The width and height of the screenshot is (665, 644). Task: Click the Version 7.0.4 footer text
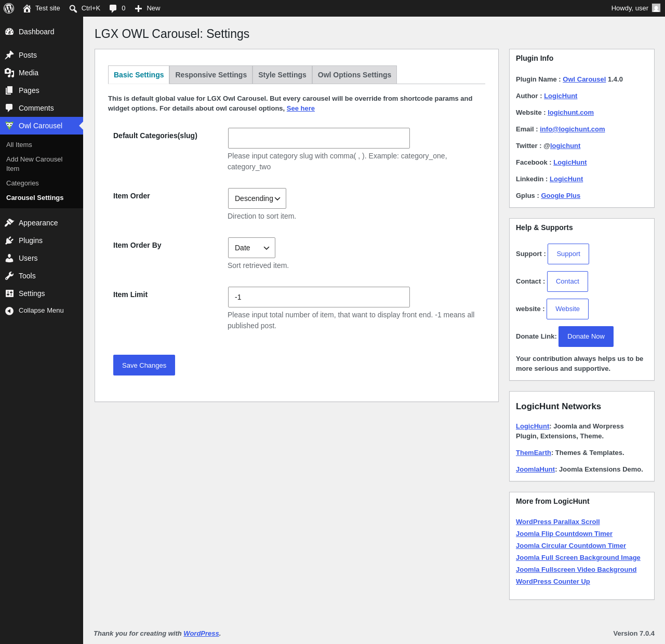pos(634,634)
